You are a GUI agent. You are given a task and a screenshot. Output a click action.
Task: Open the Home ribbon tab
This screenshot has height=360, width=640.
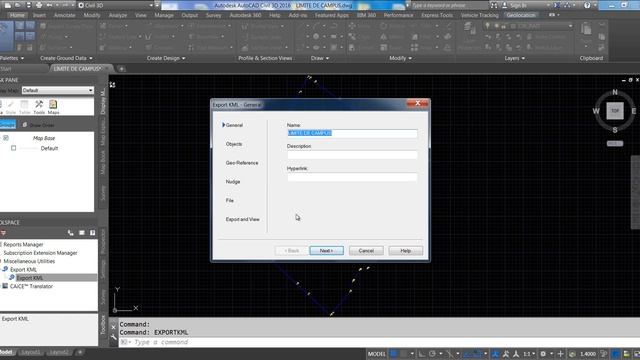[x=17, y=15]
